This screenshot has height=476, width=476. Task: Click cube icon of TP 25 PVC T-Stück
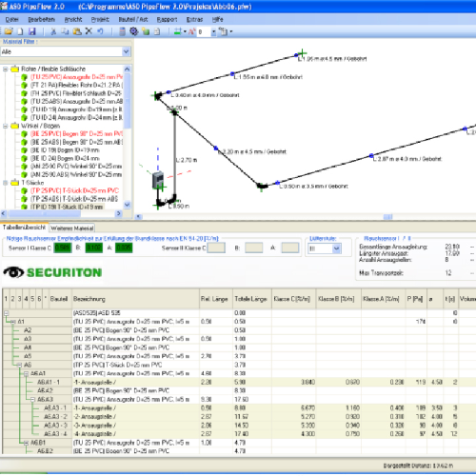click(25, 190)
